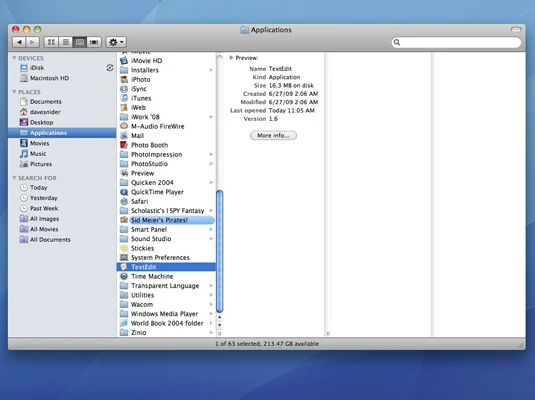The height and width of the screenshot is (400, 535).
Task: Click the column's blue scrollbar thumb
Action: pyautogui.click(x=220, y=252)
